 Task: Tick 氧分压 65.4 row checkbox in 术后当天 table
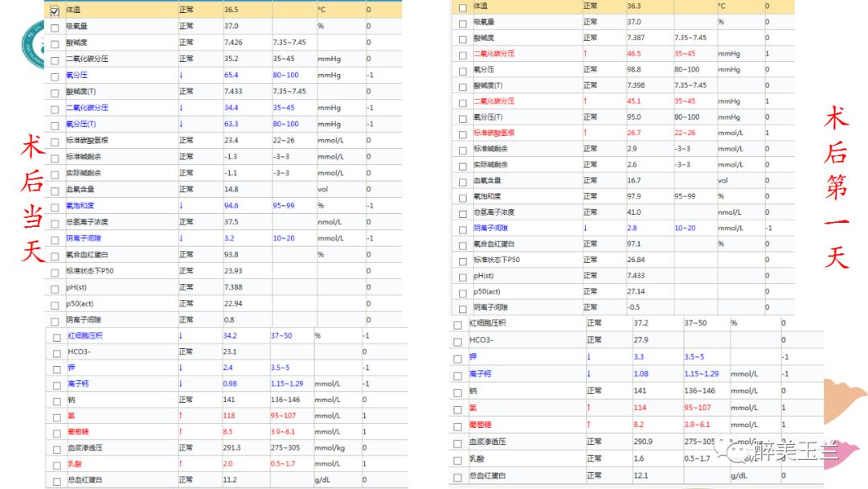tap(55, 76)
